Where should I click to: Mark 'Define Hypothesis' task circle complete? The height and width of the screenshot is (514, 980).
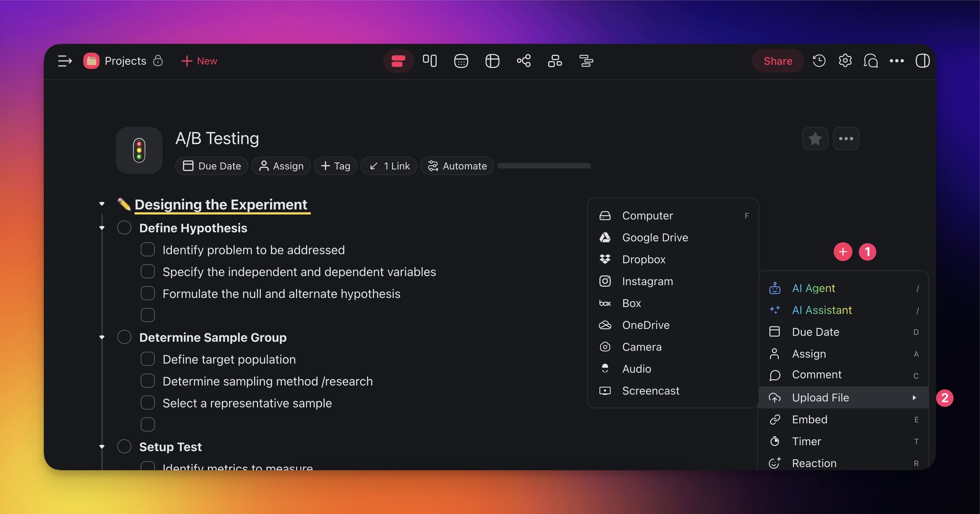[124, 228]
